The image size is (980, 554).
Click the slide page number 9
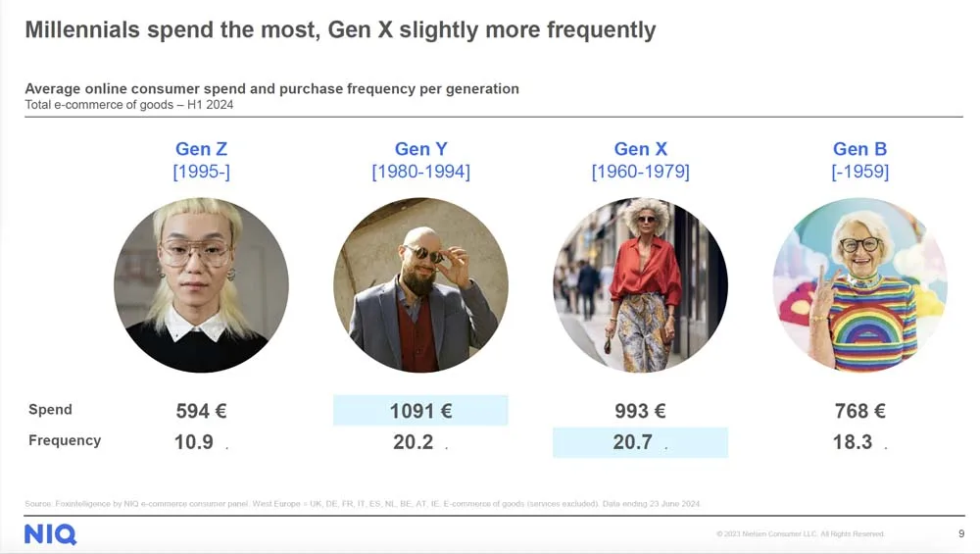960,533
